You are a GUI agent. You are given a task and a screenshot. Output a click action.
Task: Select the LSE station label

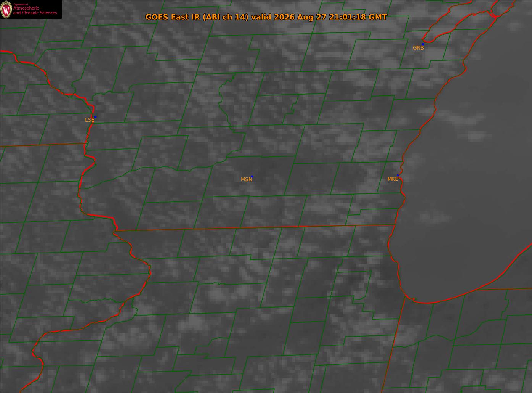[x=89, y=120]
